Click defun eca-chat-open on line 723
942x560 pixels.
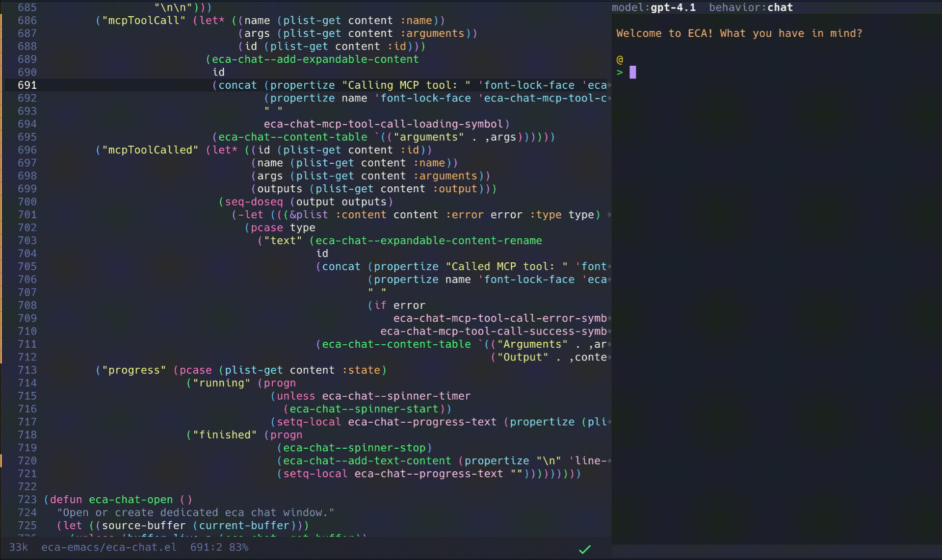pos(111,500)
